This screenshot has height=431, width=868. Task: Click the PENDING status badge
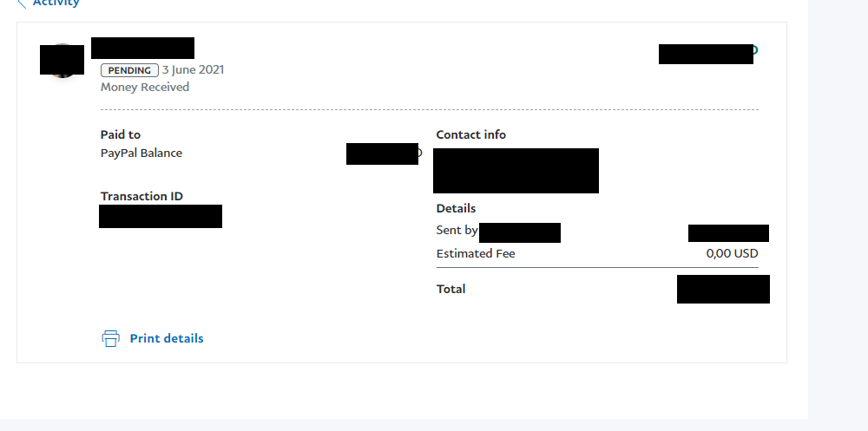(x=129, y=70)
